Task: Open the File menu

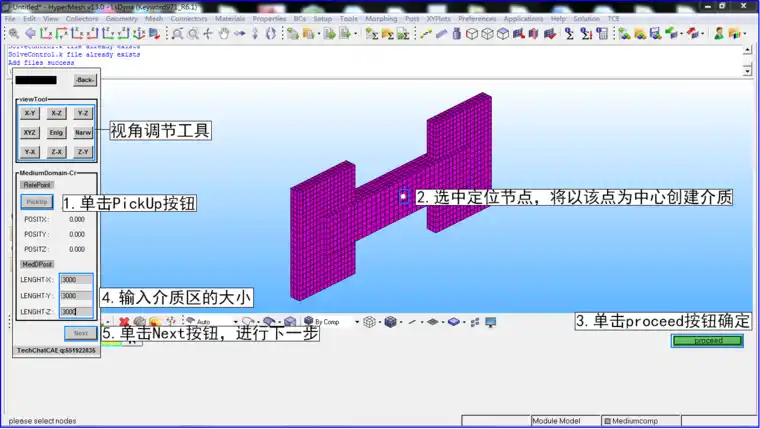Action: tap(10, 18)
